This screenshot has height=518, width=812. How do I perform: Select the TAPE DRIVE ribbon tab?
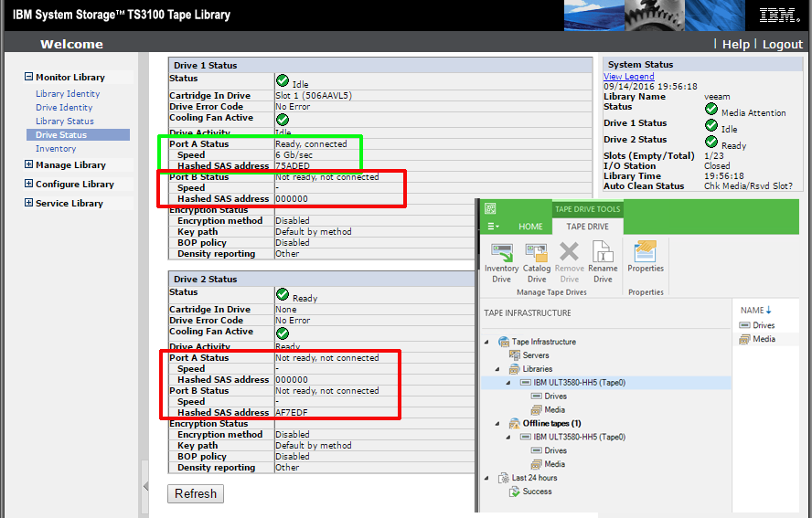(x=587, y=227)
